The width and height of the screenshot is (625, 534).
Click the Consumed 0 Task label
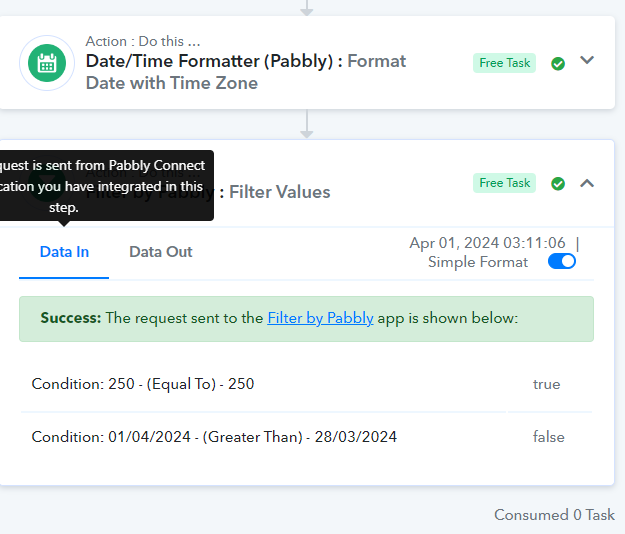point(554,515)
